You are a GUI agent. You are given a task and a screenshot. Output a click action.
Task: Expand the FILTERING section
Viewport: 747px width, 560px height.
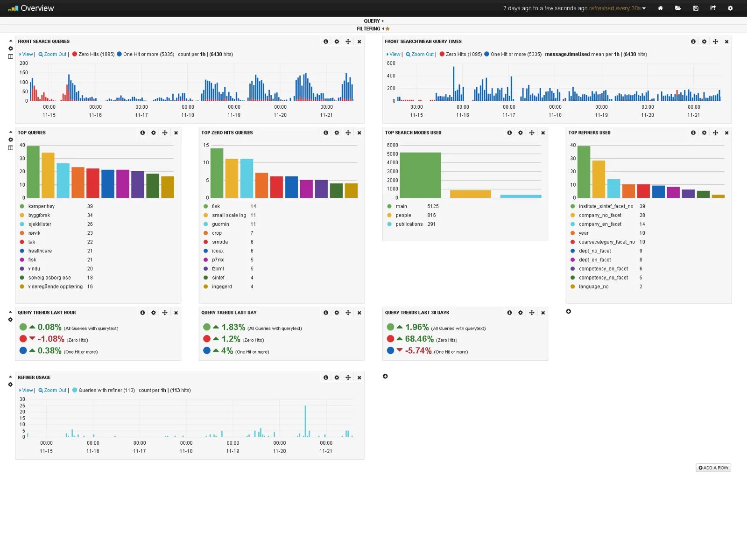(x=370, y=29)
